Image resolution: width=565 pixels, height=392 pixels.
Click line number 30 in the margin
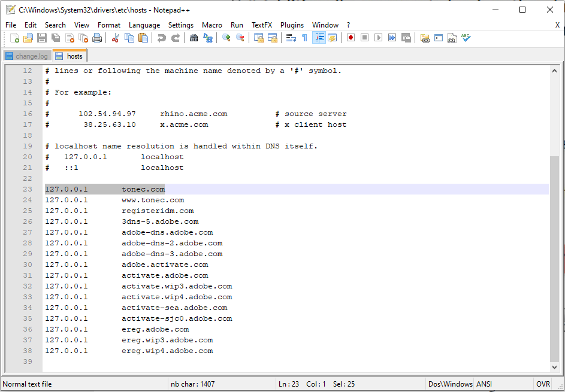pyautogui.click(x=28, y=265)
